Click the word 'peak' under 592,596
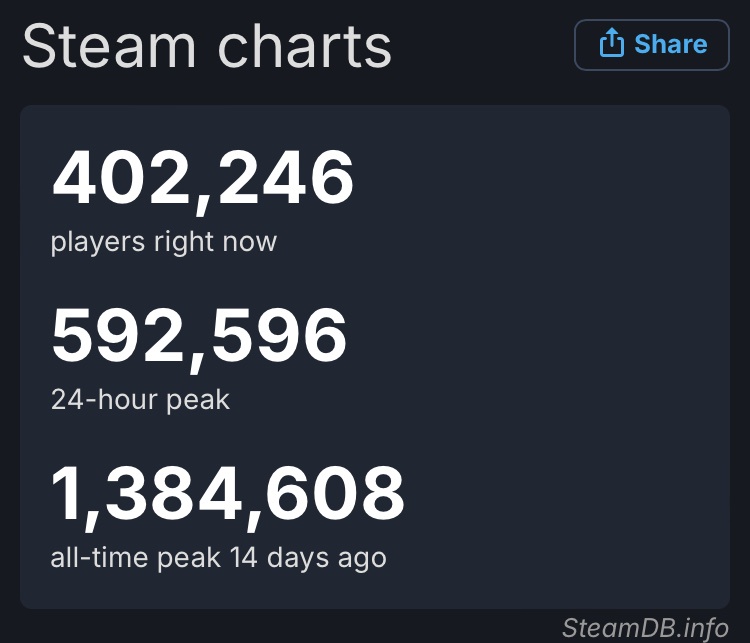 pyautogui.click(x=198, y=401)
